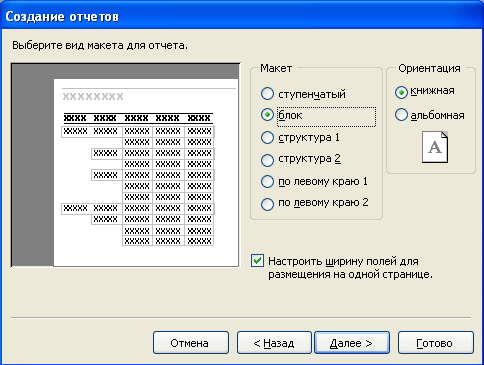This screenshot has height=365, width=484.
Task: Click the page orientation preview icon
Action: (435, 147)
